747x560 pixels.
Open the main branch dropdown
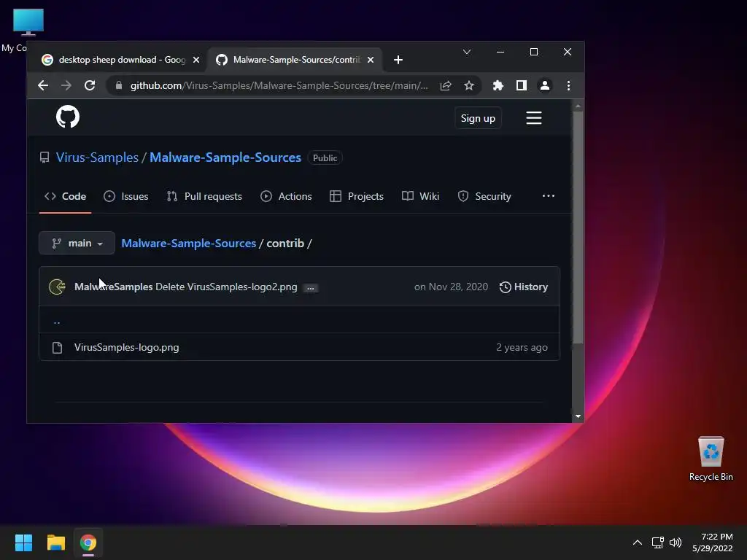click(77, 243)
